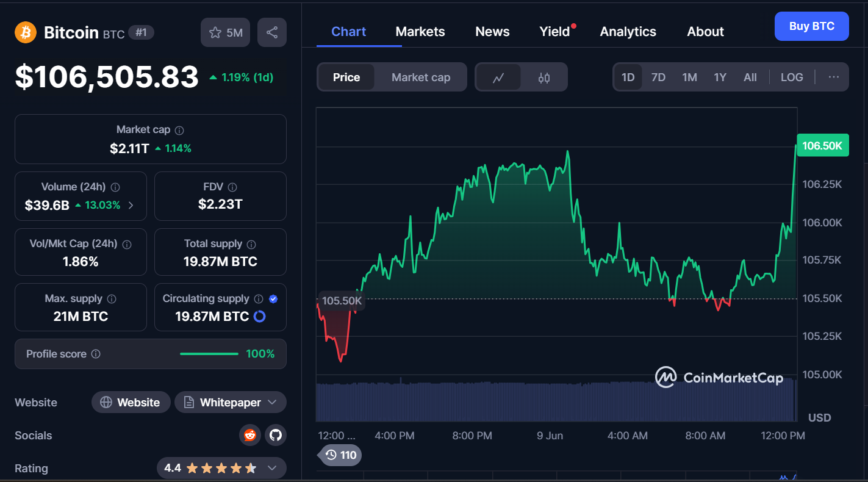Select the 1D time range
This screenshot has height=482, width=868.
point(628,77)
